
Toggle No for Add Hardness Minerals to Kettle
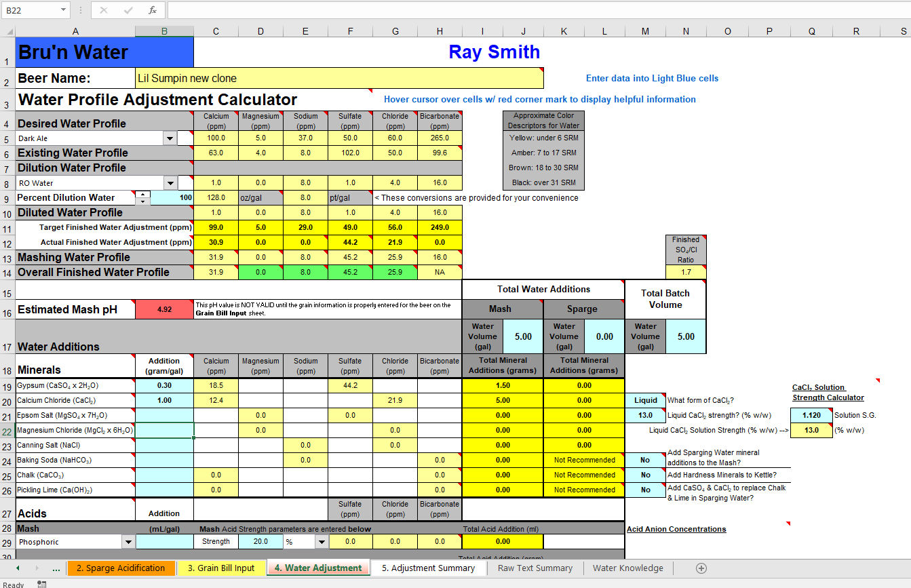(645, 475)
